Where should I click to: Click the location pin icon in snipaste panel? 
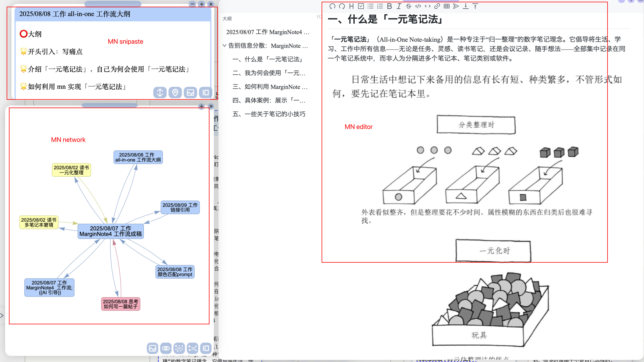[175, 93]
